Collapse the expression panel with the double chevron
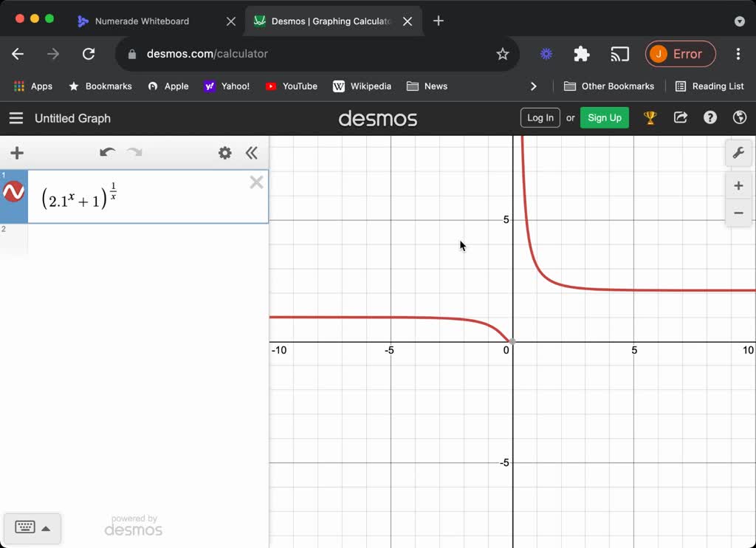The height and width of the screenshot is (548, 756). [x=252, y=153]
